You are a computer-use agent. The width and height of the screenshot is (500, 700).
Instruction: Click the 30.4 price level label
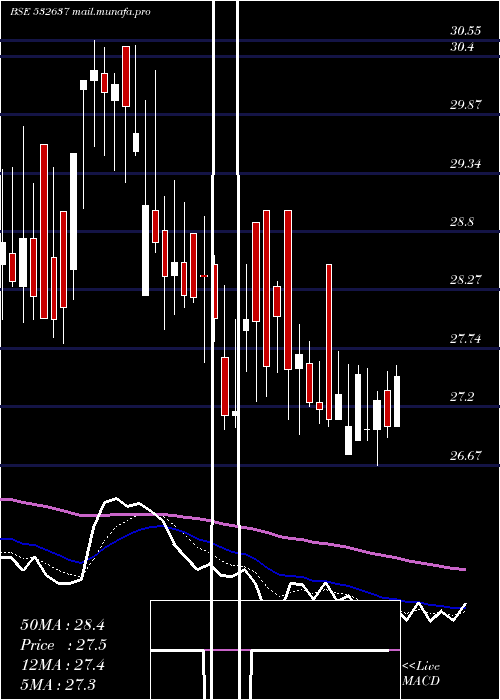pos(462,46)
